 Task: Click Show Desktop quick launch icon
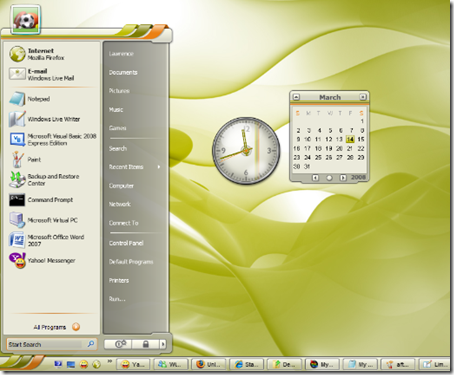tap(71, 364)
